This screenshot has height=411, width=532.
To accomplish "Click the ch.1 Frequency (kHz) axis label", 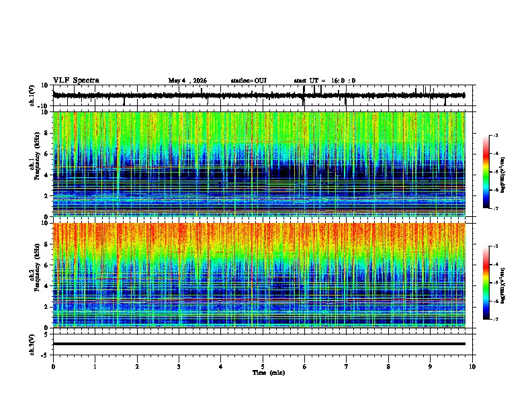I will point(35,164).
